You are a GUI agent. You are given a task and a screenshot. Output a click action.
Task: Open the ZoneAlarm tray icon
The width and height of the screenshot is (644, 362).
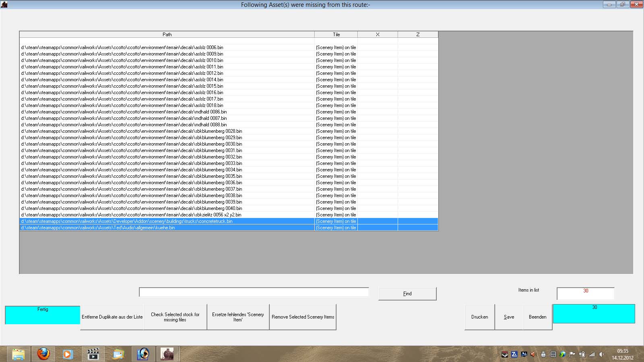[514, 354]
